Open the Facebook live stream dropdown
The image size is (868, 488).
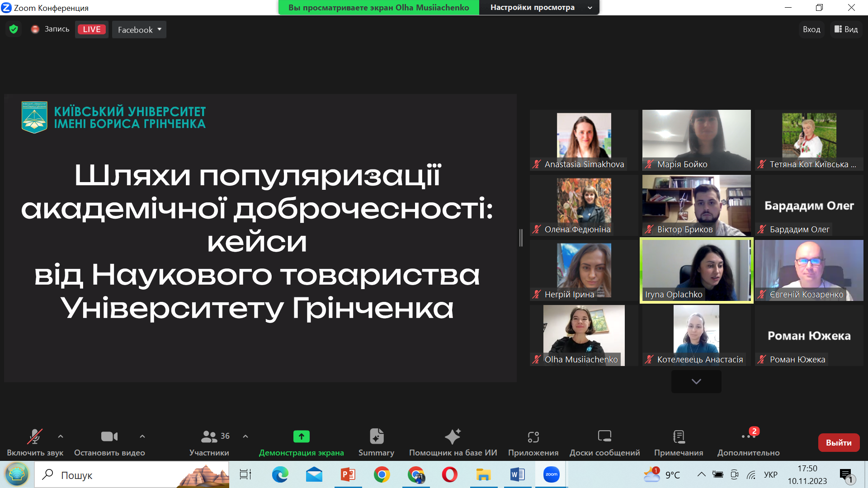(x=139, y=30)
